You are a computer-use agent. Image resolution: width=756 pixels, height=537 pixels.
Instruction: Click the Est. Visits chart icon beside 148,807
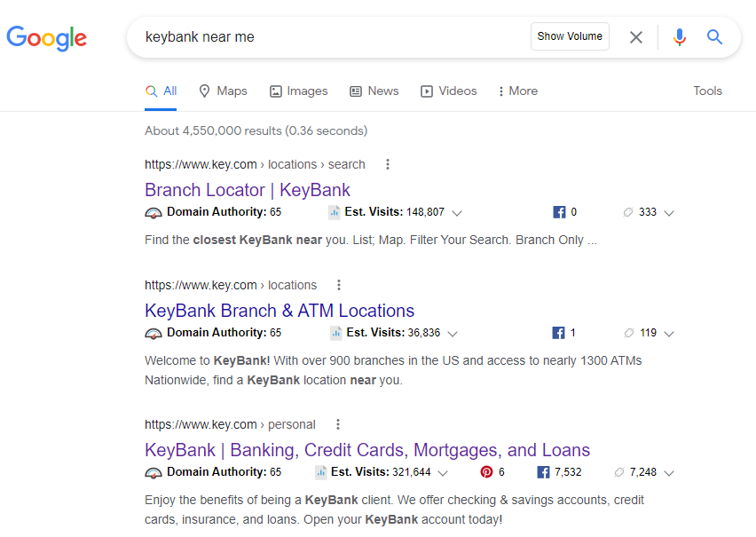point(335,212)
